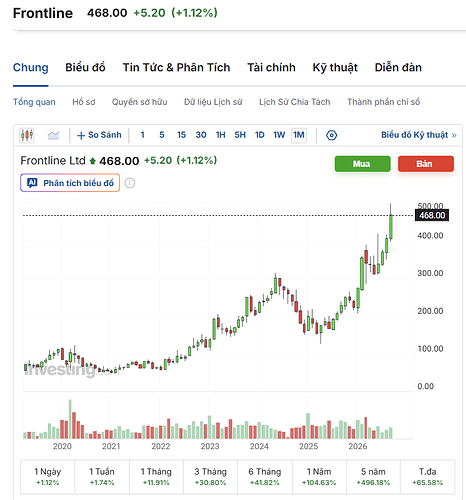
Task: Select the 1 Tuần range
Action: click(102, 477)
